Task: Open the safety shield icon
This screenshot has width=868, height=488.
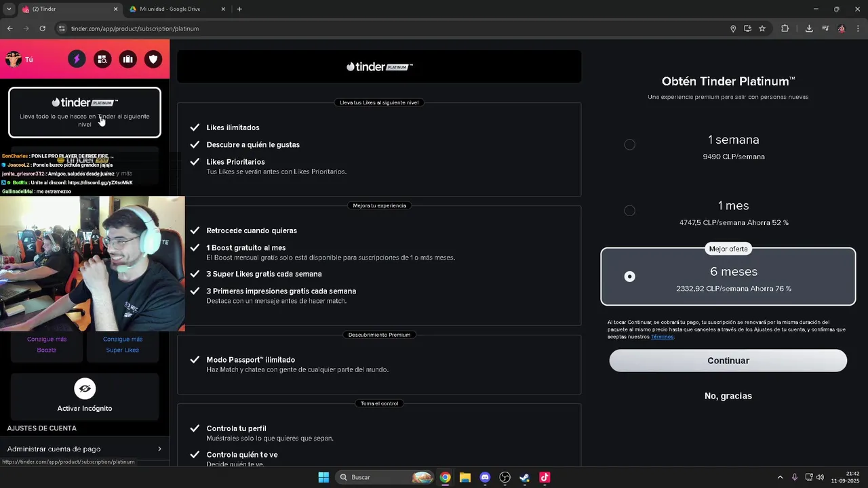Action: click(154, 60)
